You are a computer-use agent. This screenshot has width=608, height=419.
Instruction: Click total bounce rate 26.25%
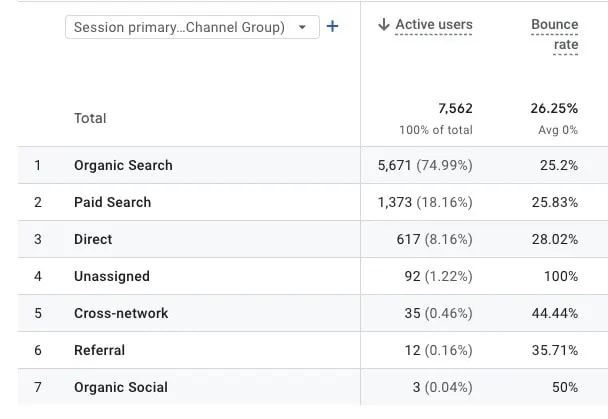(554, 109)
